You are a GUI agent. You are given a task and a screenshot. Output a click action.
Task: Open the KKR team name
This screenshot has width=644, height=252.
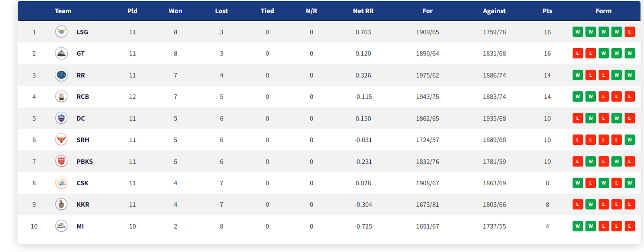(83, 205)
